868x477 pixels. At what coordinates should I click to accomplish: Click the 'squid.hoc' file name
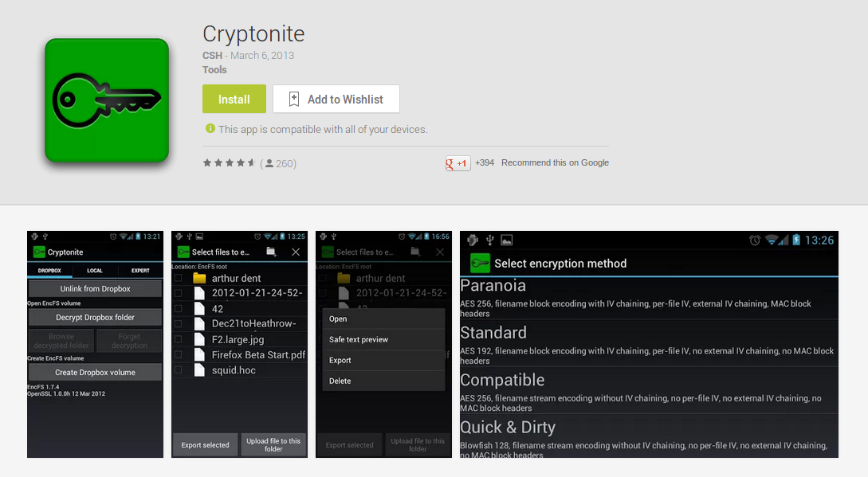pyautogui.click(x=234, y=370)
